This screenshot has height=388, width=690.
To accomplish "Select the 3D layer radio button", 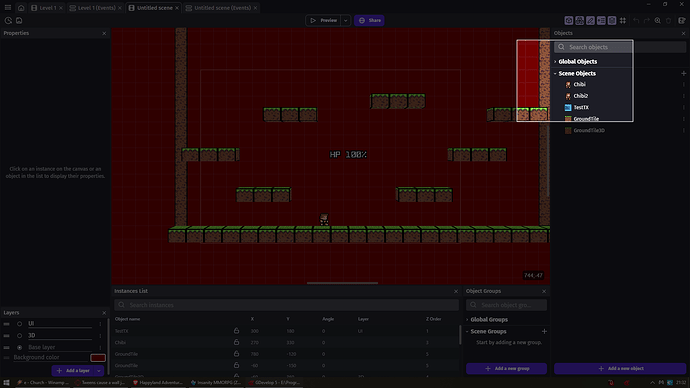I will tap(19, 336).
